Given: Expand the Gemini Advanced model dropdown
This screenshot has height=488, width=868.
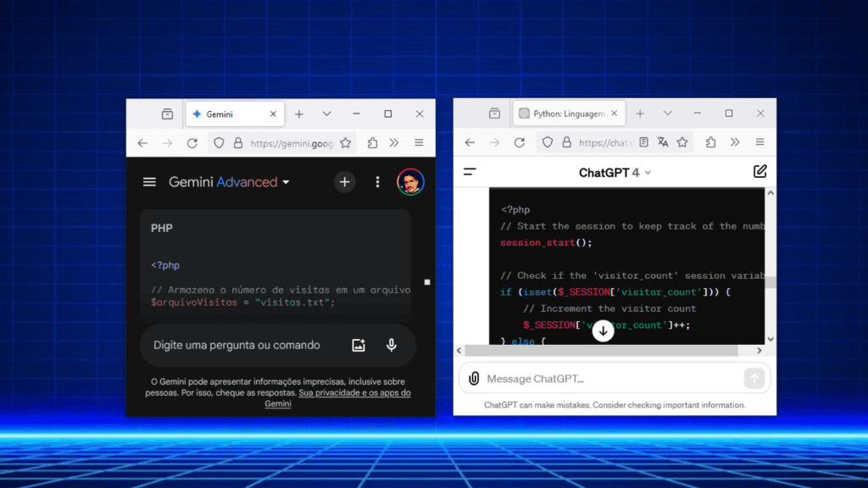Looking at the screenshot, I should coord(286,182).
